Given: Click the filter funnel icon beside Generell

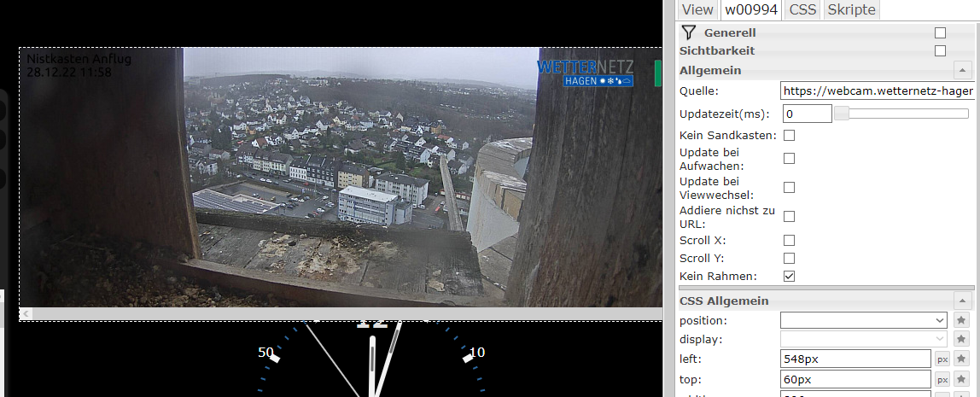Looking at the screenshot, I should point(689,32).
